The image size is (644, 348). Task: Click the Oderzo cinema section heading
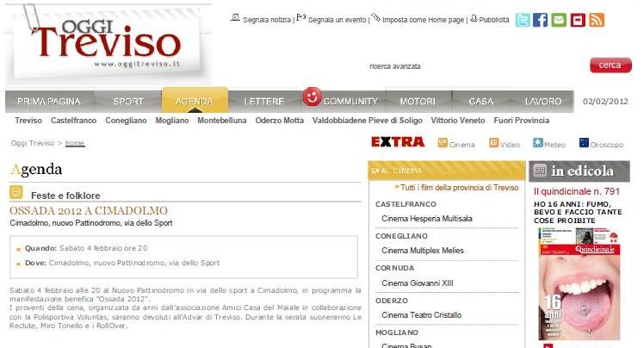tap(392, 301)
